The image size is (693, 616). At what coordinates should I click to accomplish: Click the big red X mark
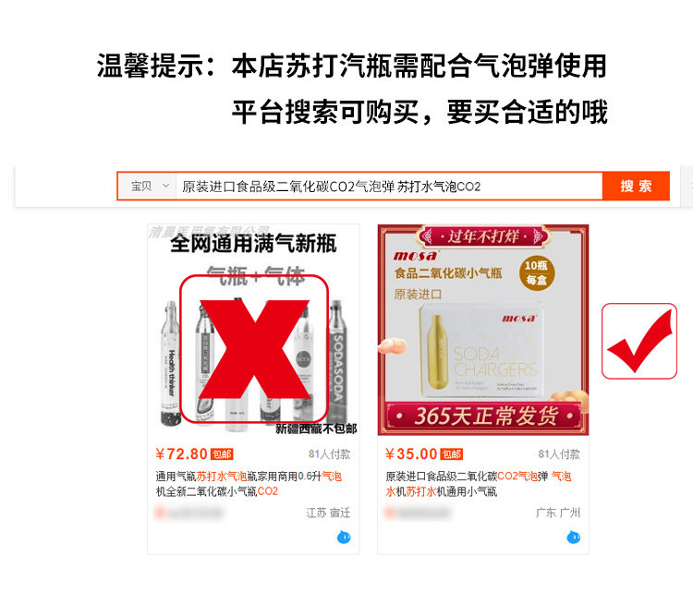pyautogui.click(x=254, y=349)
